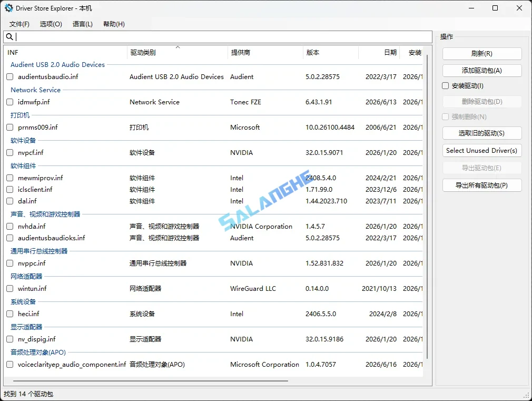Screen dimensions: 532x401
Task: Collapse the 打印机 group header
Action: pos(20,115)
